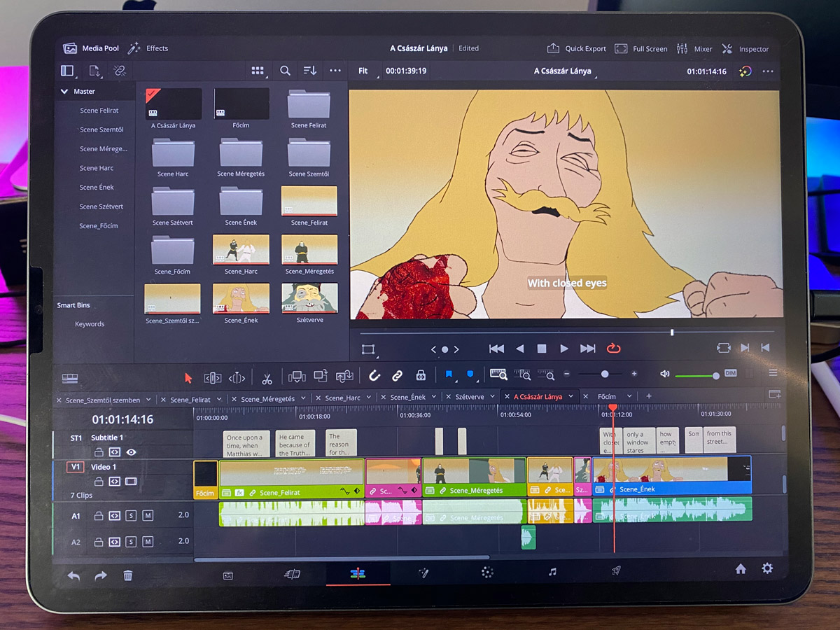Select the trim edit mode tool

213,377
